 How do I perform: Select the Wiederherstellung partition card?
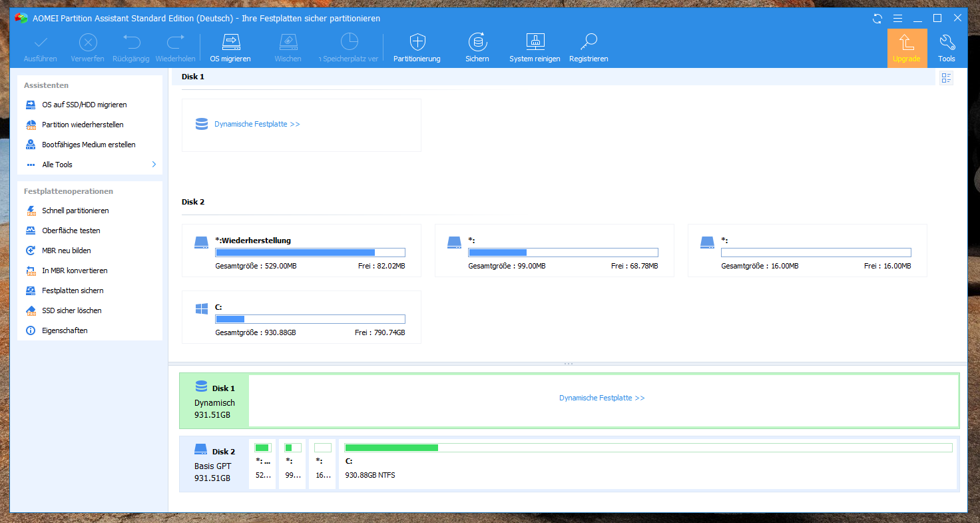[302, 251]
